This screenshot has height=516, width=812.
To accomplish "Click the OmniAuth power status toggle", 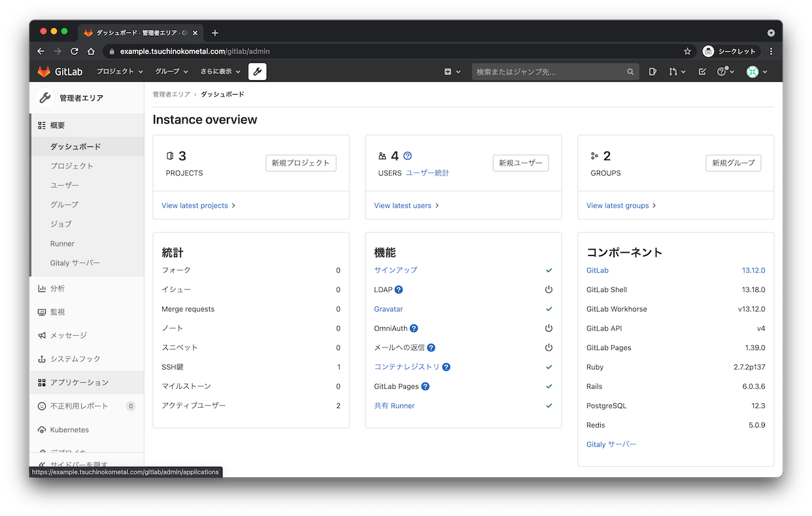I will tap(549, 328).
